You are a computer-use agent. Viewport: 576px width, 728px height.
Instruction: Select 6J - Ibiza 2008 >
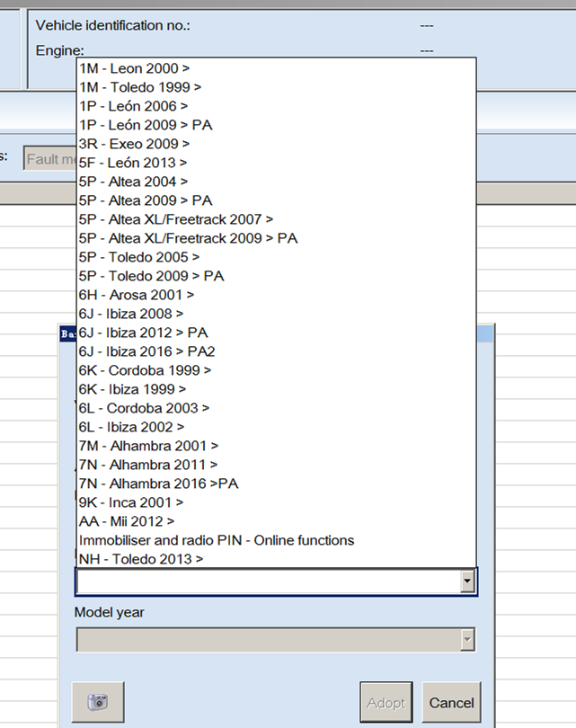[x=276, y=314]
